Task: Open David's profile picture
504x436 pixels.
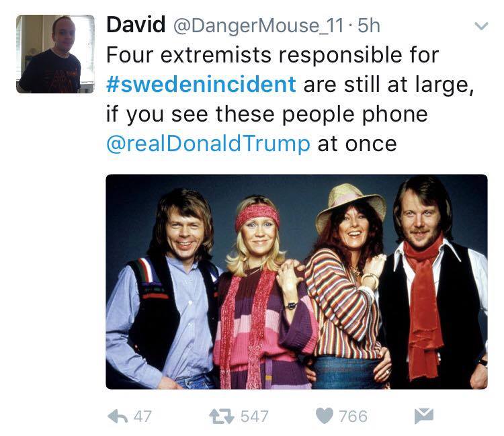Action: (x=55, y=54)
